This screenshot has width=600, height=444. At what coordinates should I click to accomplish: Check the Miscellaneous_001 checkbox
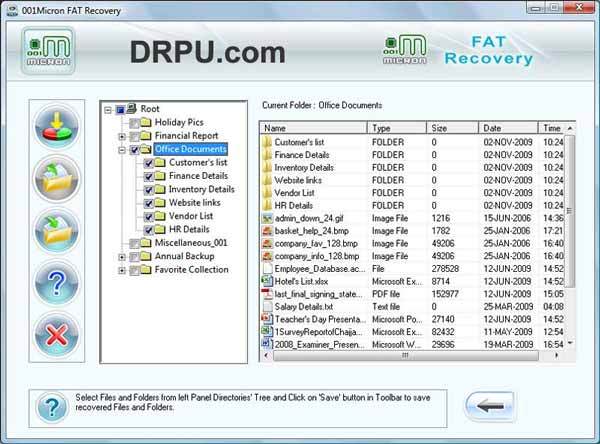point(134,244)
